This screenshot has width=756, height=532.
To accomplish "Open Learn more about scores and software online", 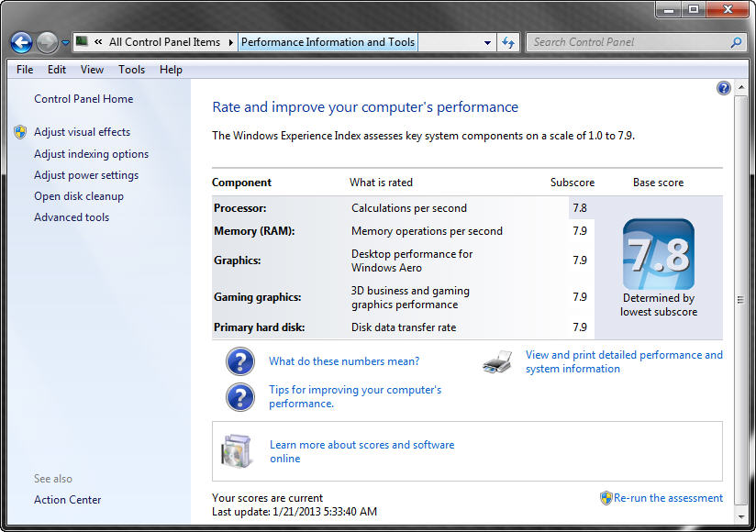I will click(x=361, y=451).
